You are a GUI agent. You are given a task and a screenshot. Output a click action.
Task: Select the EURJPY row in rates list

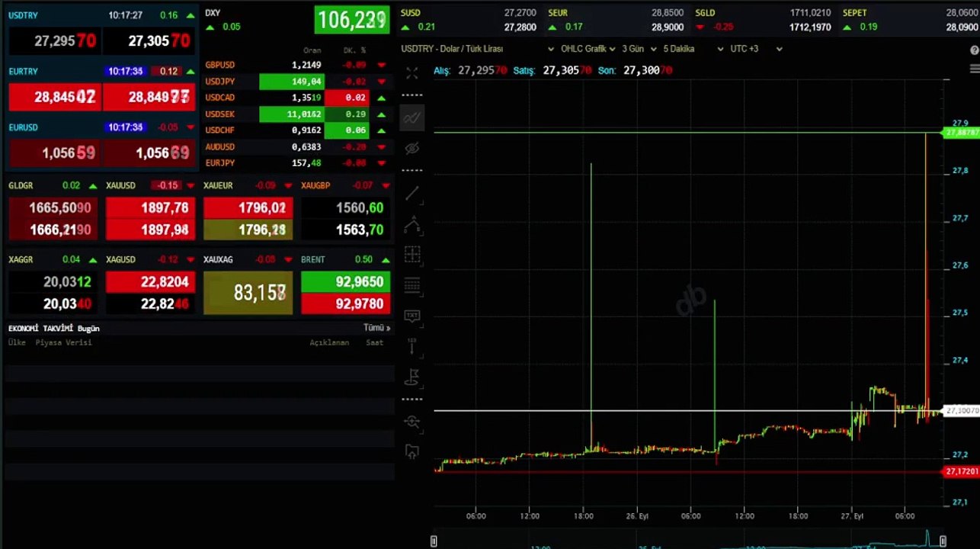coord(296,163)
